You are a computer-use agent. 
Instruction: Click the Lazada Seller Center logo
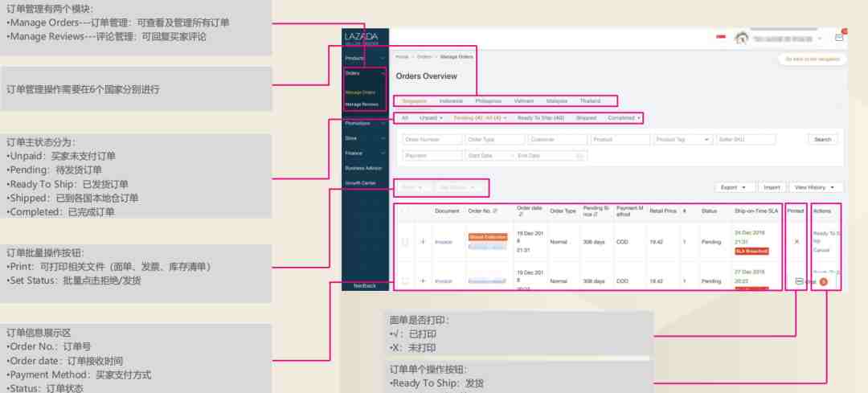tap(362, 38)
